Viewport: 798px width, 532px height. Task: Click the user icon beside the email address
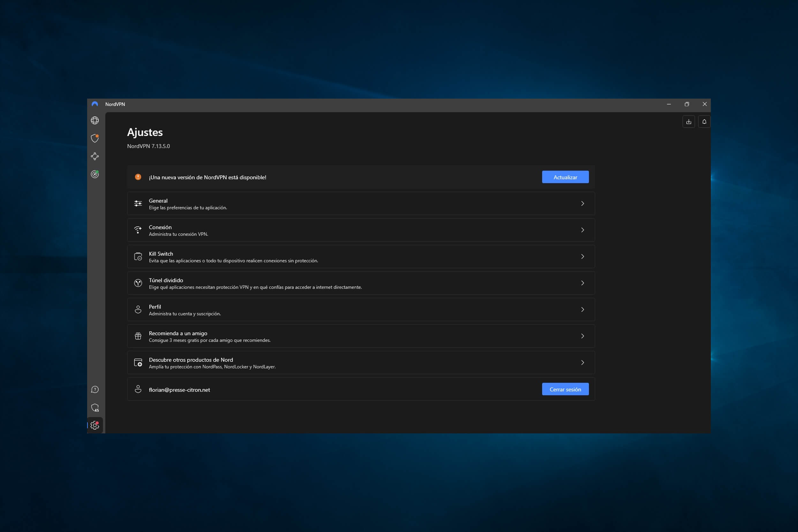(x=138, y=389)
